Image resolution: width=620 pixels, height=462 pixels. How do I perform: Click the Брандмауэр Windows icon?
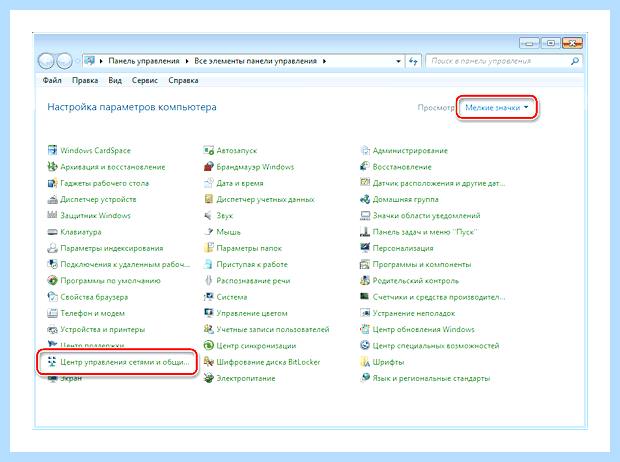(208, 167)
